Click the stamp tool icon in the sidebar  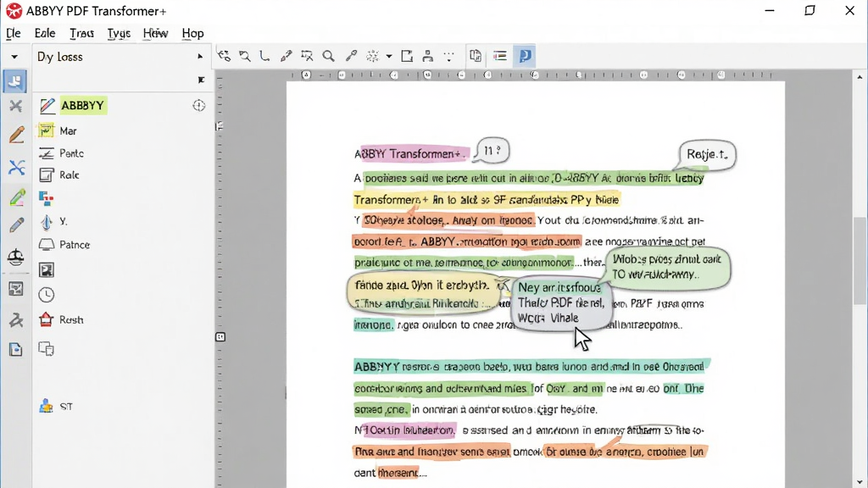click(15, 257)
